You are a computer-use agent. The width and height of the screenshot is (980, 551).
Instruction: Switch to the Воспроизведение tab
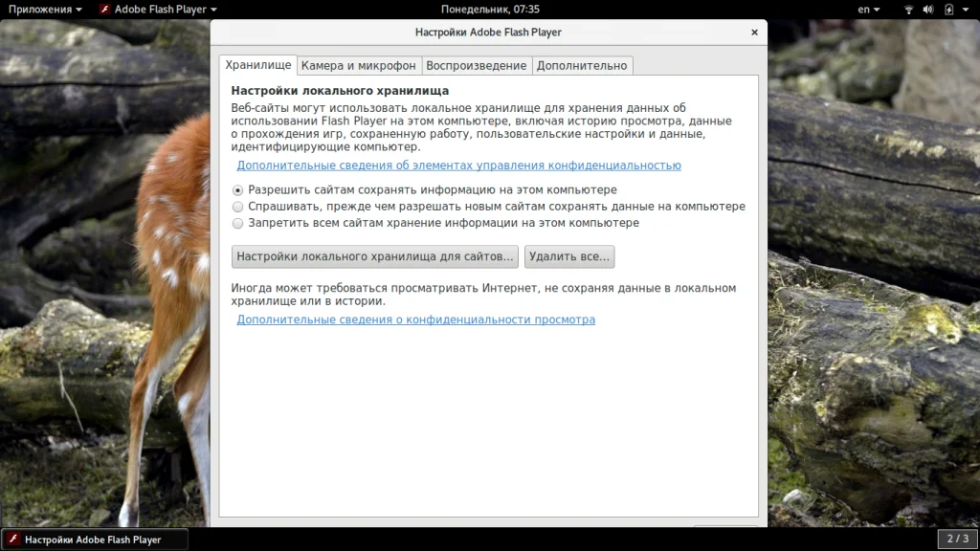(477, 66)
